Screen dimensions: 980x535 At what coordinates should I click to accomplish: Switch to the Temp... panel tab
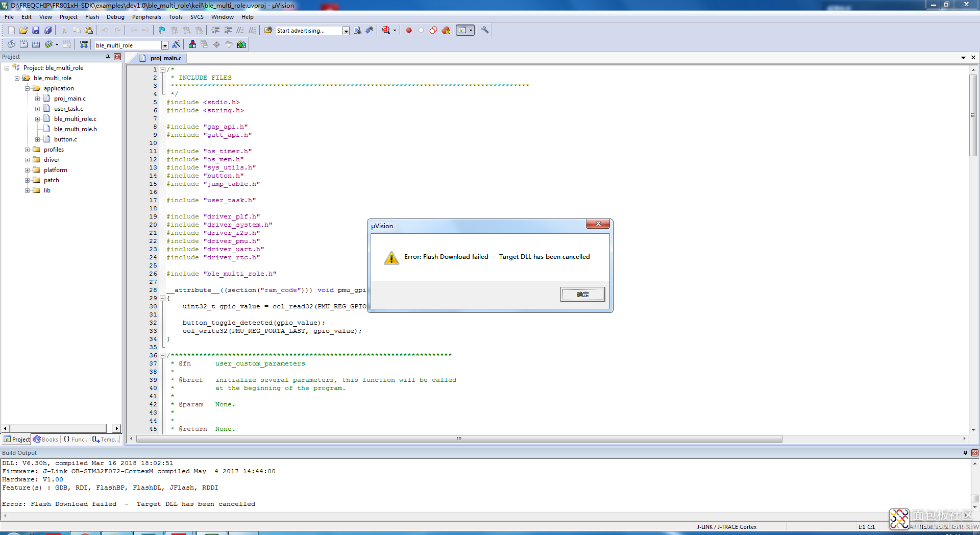point(106,440)
